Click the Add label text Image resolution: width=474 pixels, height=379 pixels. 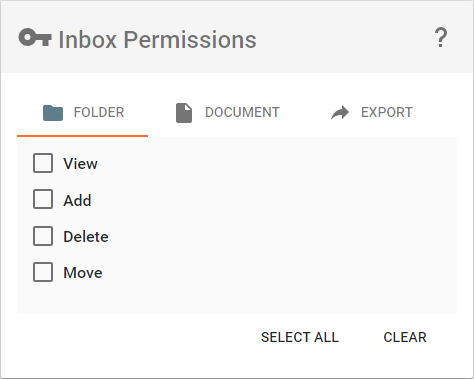click(x=77, y=200)
